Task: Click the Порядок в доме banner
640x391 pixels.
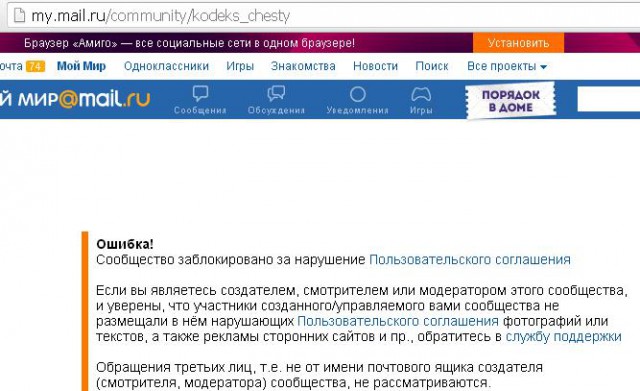Action: 511,100
